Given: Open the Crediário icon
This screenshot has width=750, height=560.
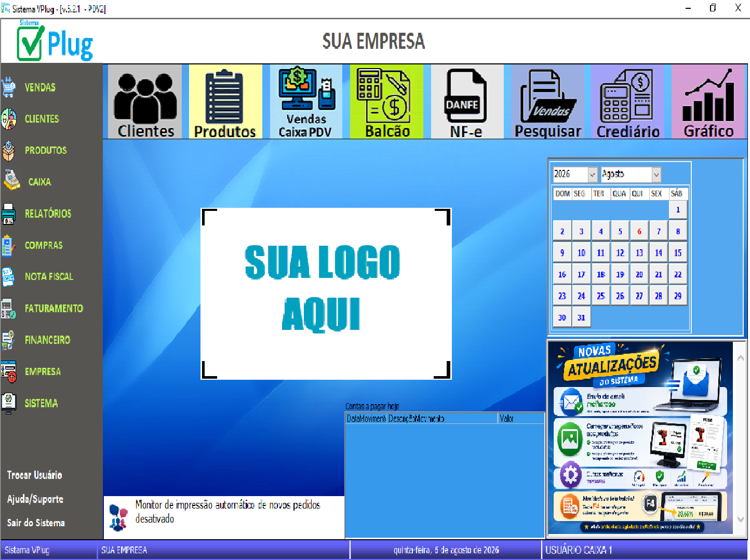Looking at the screenshot, I should (x=628, y=102).
